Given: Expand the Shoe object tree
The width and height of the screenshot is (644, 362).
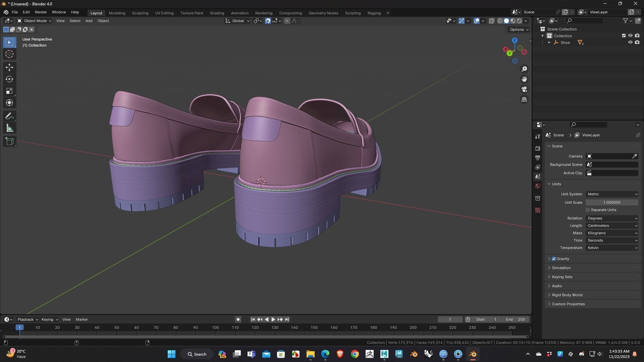Looking at the screenshot, I should 549,43.
